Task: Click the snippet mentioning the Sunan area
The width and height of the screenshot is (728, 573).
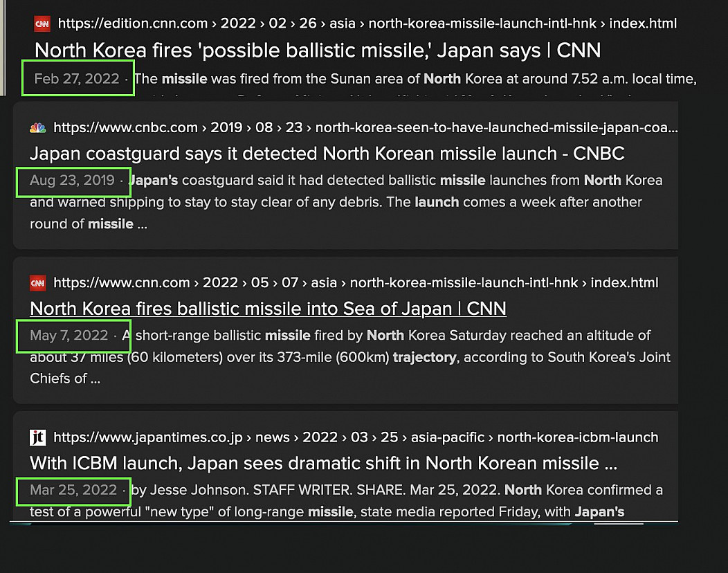Action: click(415, 79)
